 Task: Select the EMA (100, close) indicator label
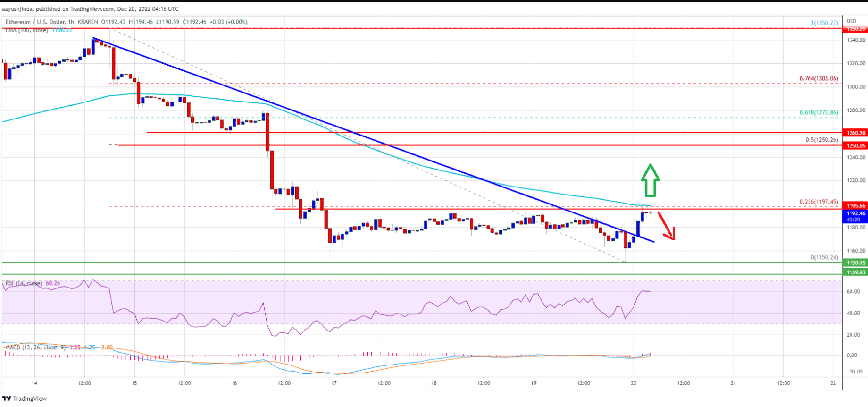tap(26, 30)
